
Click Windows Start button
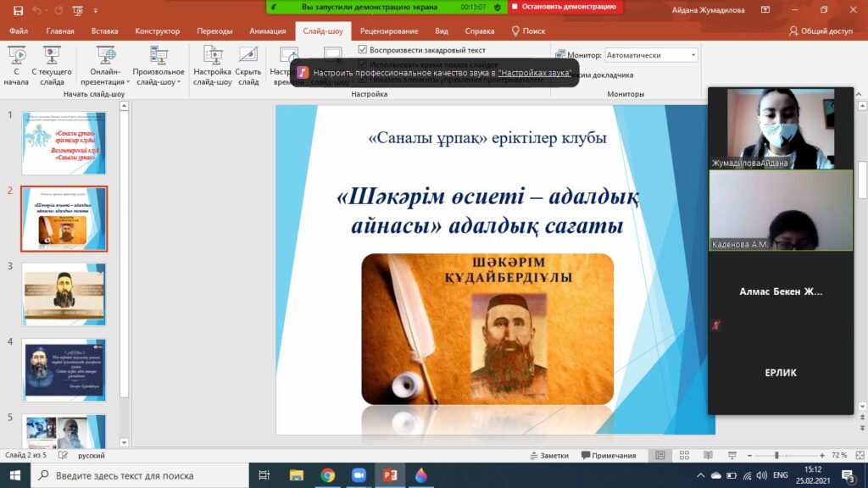(15, 475)
